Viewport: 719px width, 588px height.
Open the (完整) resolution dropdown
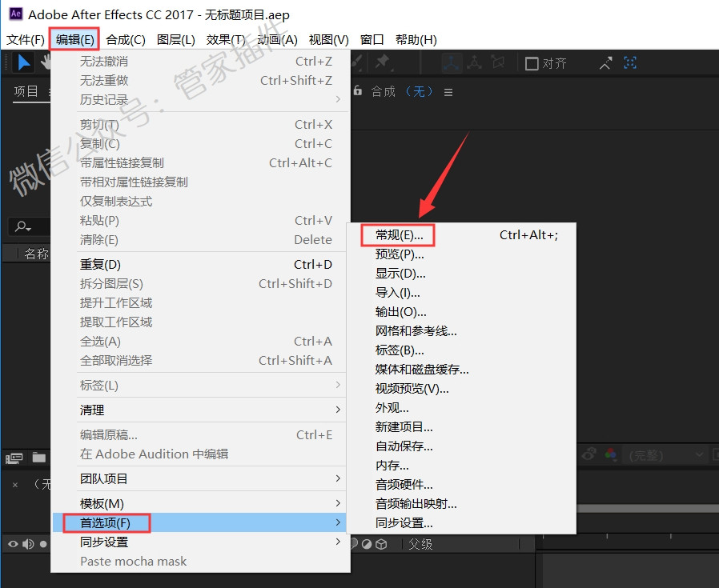[665, 455]
